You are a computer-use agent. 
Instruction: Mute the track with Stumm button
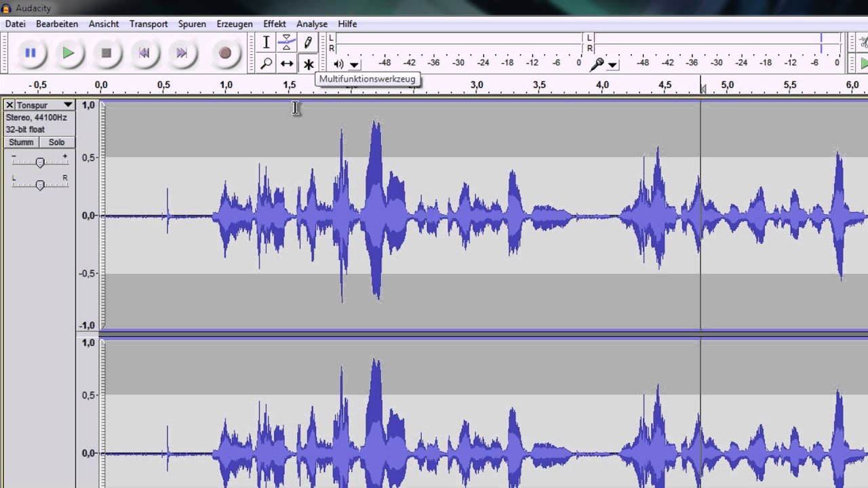point(21,142)
